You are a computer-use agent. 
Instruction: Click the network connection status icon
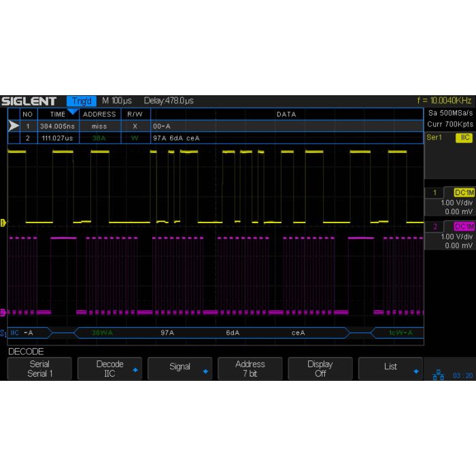438,375
